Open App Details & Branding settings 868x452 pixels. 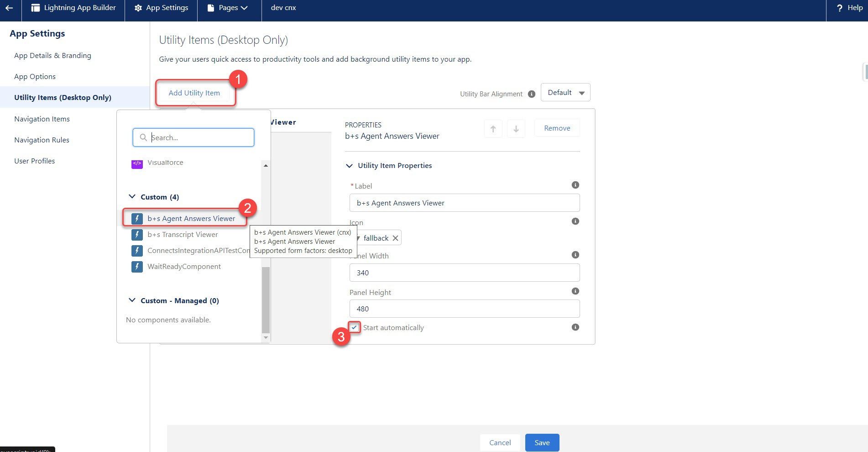[x=52, y=56]
